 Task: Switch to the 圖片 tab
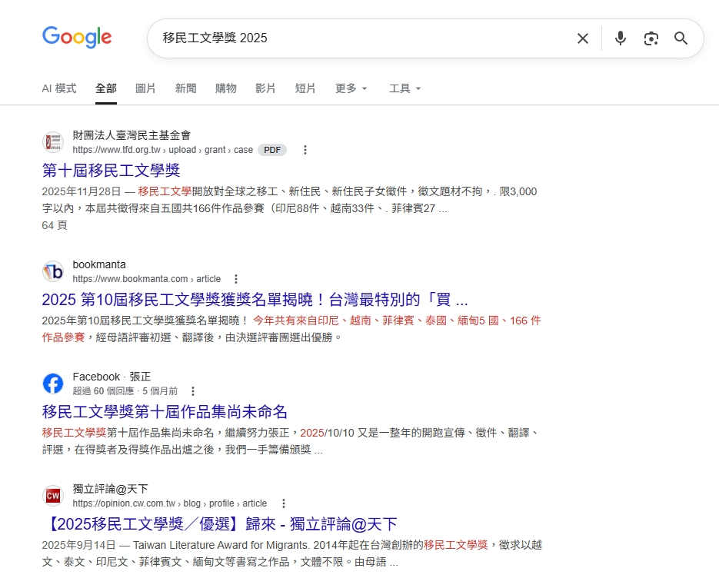click(x=145, y=88)
